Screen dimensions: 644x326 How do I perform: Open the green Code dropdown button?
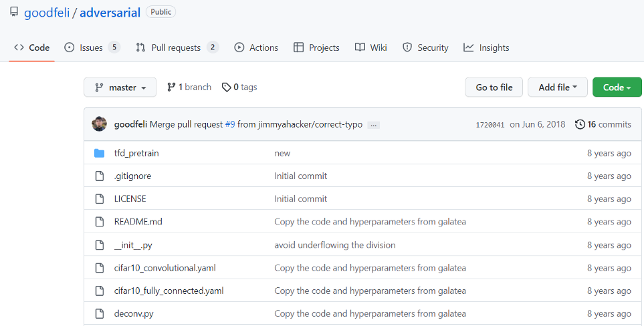617,88
